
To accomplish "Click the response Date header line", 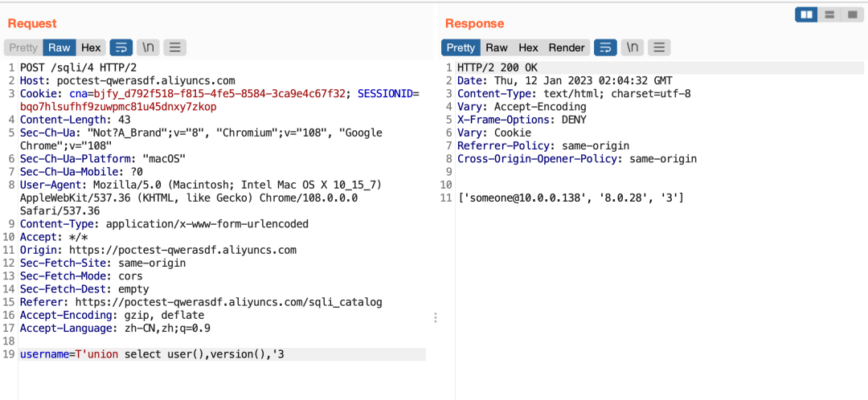I will point(565,81).
